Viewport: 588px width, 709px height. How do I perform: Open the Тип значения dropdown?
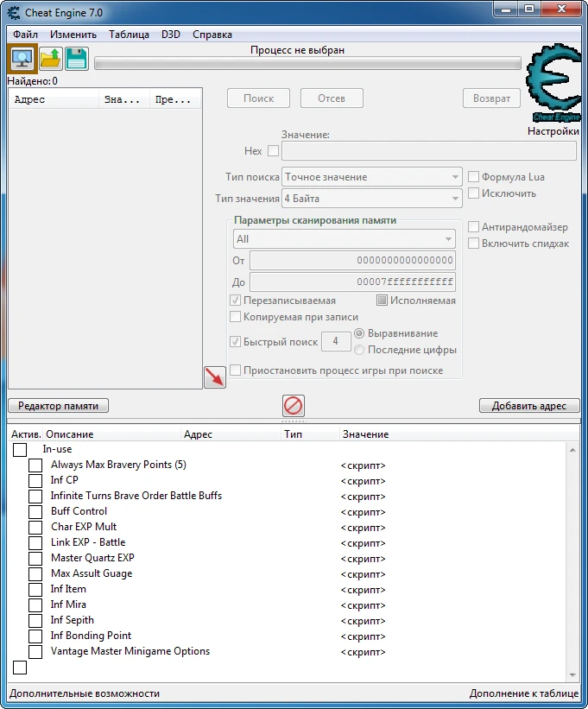click(371, 199)
